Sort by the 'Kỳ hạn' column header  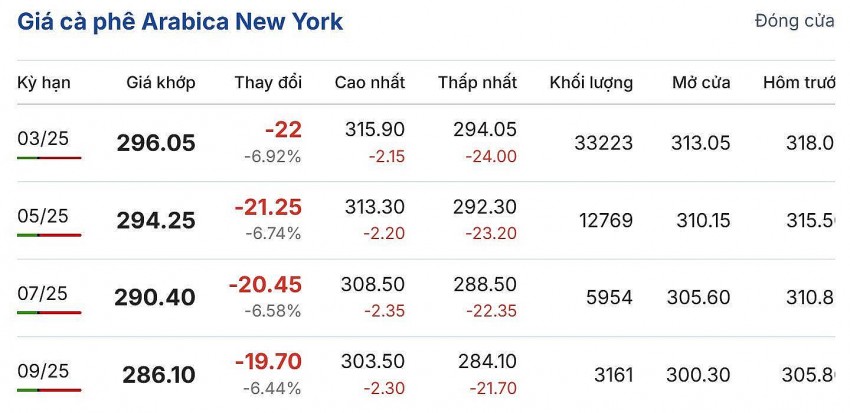click(x=44, y=83)
